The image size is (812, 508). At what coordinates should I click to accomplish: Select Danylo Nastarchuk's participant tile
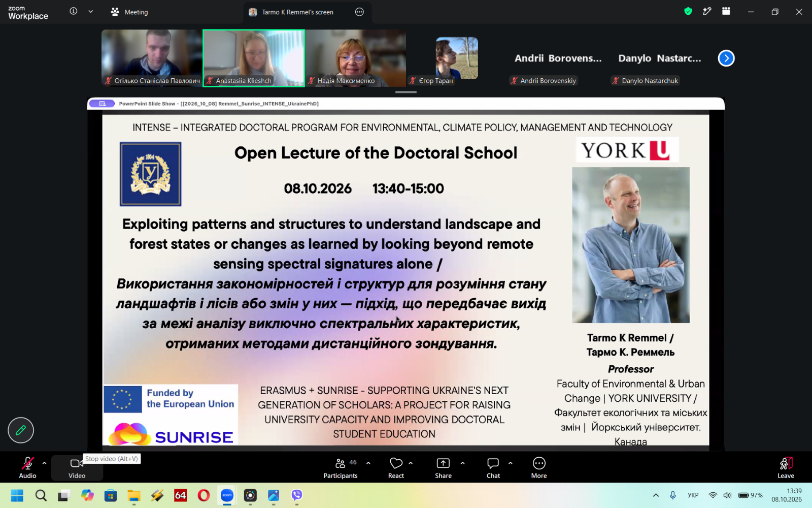tap(660, 58)
